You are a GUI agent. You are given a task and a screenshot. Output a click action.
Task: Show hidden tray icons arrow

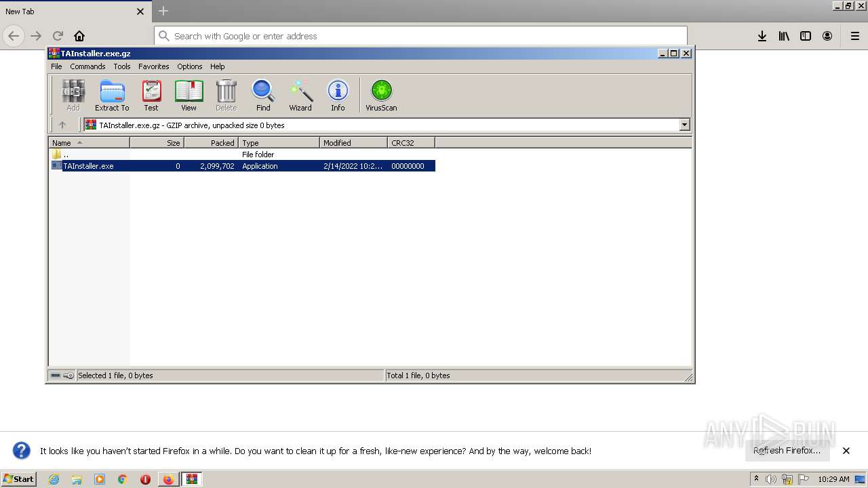tap(756, 479)
